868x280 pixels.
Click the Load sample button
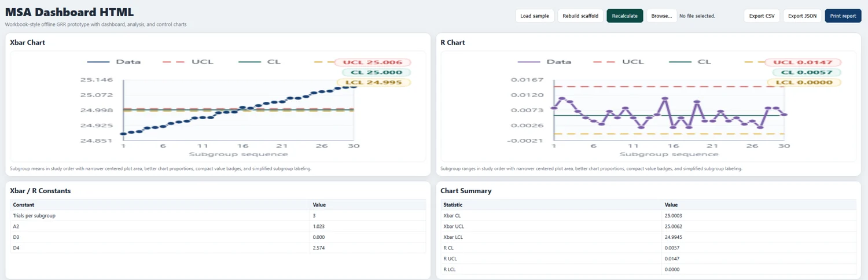(x=534, y=16)
